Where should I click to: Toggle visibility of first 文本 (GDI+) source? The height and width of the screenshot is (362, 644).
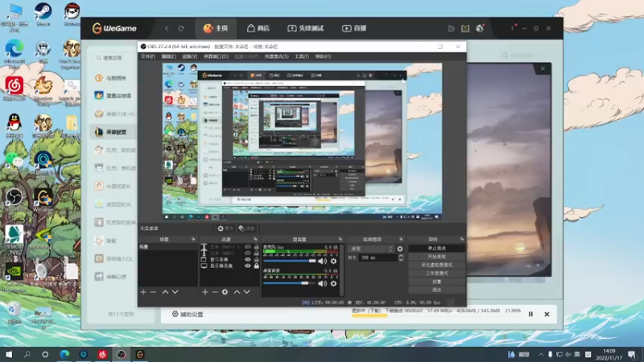(x=248, y=247)
